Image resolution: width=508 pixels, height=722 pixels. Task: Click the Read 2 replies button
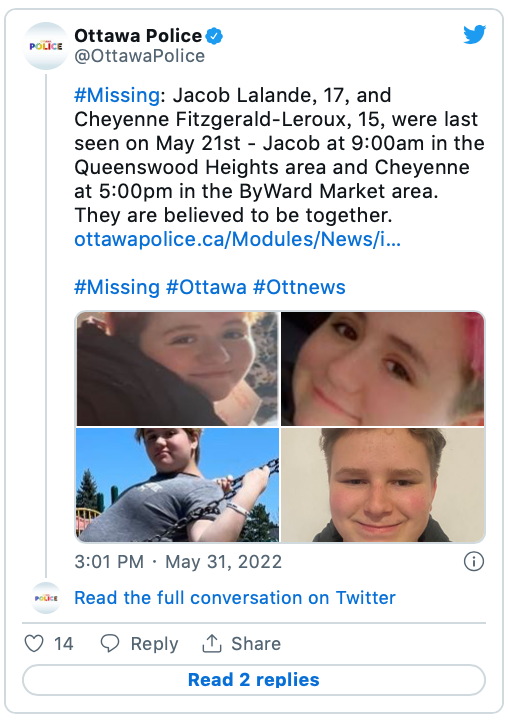pyautogui.click(x=254, y=680)
